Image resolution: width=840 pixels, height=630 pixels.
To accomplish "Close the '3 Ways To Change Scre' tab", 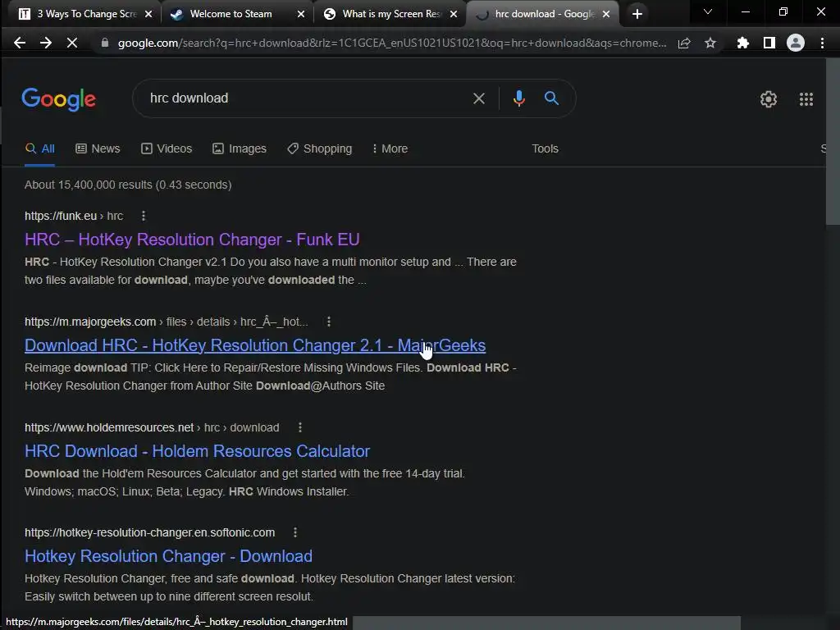I will 148,15.
